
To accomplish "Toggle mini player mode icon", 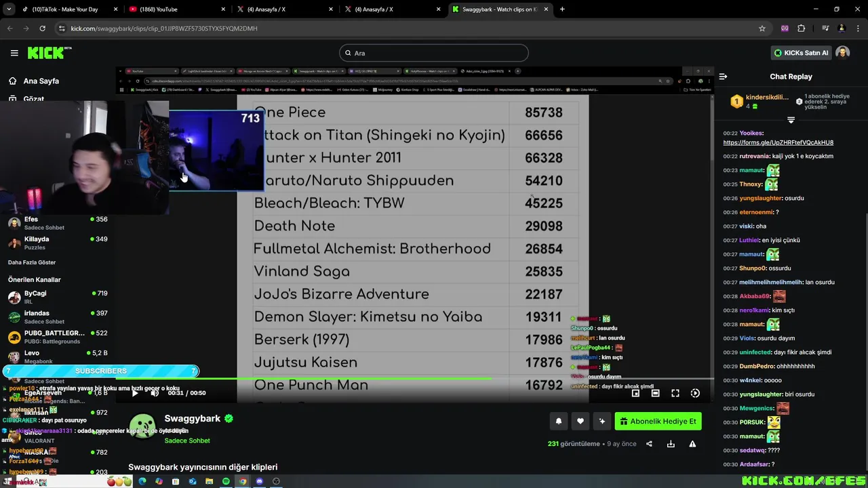I will (635, 393).
